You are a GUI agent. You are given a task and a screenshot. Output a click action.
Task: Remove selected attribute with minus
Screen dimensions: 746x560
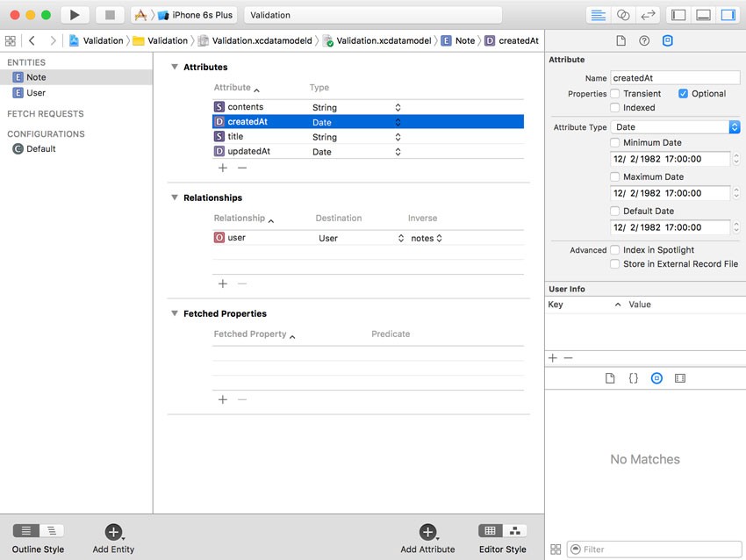(242, 168)
